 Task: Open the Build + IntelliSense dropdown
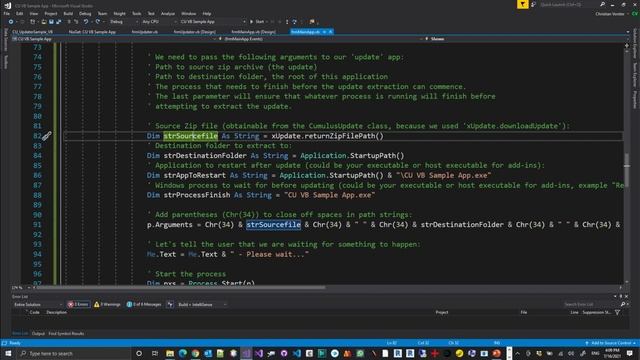(202, 304)
